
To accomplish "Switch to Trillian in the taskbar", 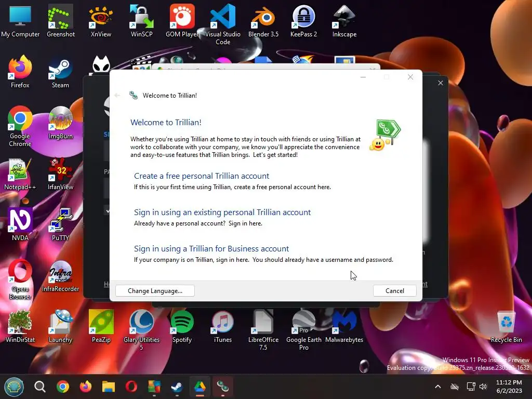I will (222, 387).
